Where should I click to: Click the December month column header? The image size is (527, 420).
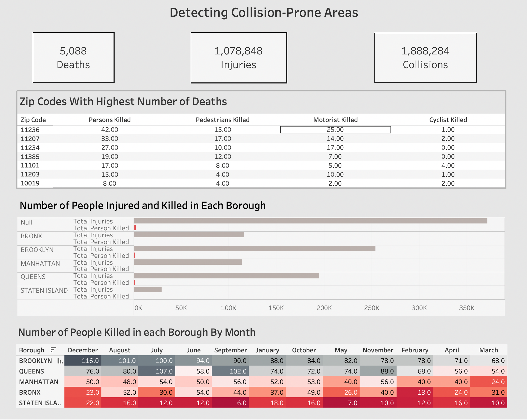point(83,350)
